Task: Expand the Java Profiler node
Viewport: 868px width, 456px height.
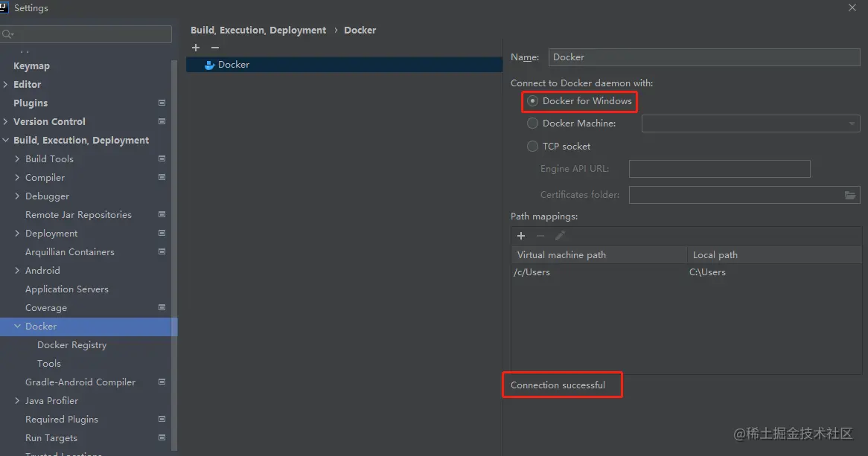Action: [x=17, y=401]
